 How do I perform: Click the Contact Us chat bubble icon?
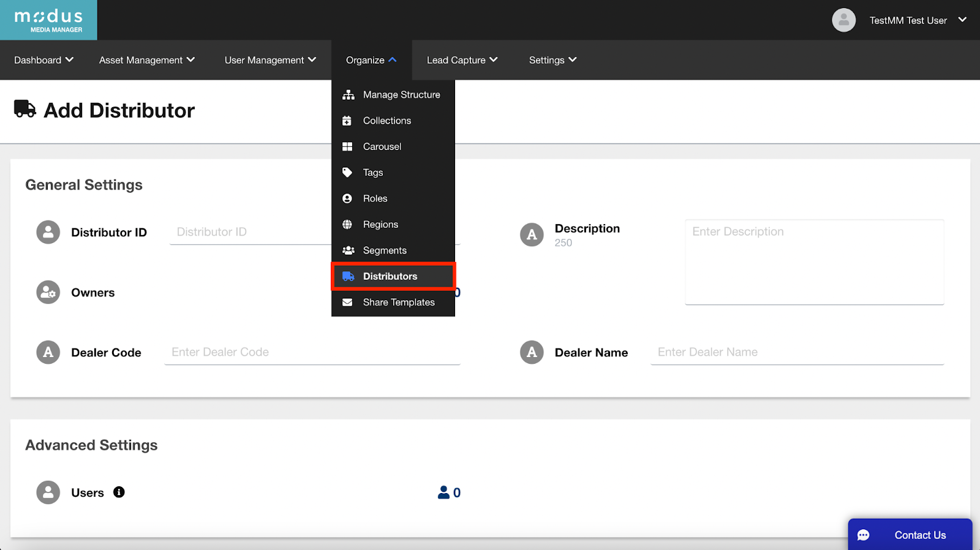pos(863,535)
